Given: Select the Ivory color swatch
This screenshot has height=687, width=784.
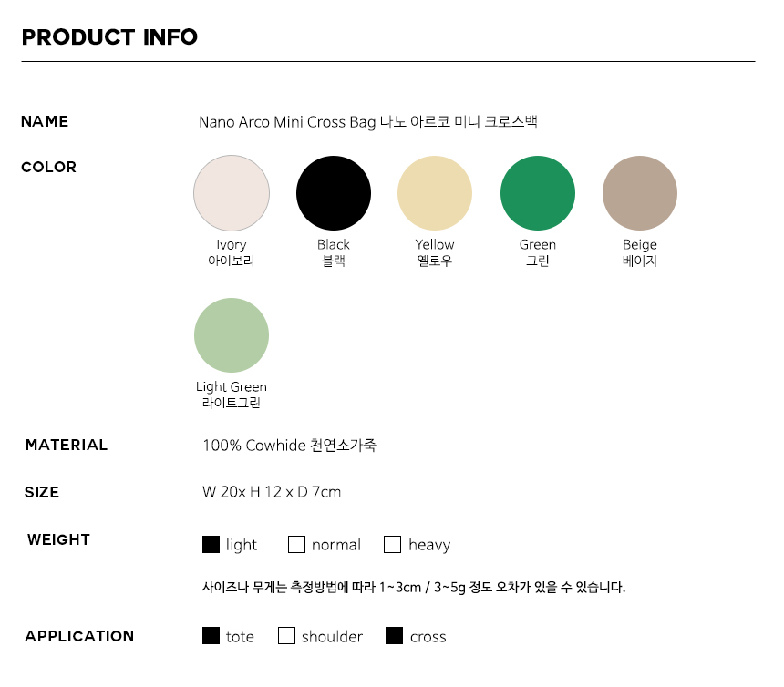Looking at the screenshot, I should [232, 193].
